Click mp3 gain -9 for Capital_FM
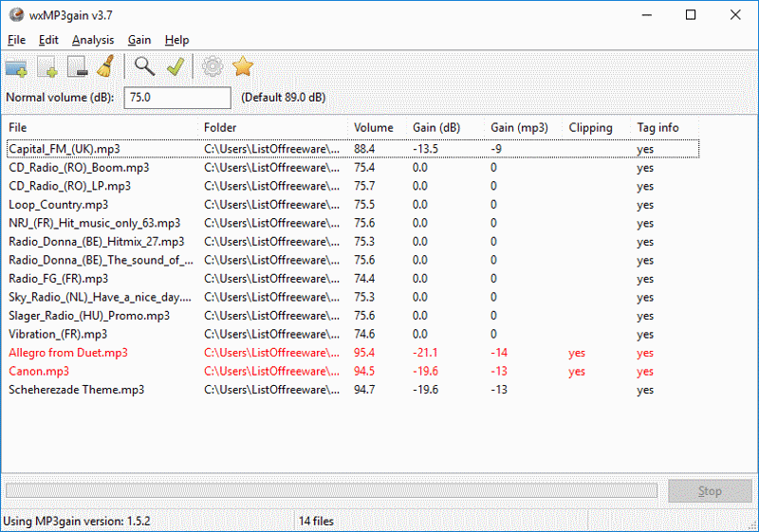 496,149
